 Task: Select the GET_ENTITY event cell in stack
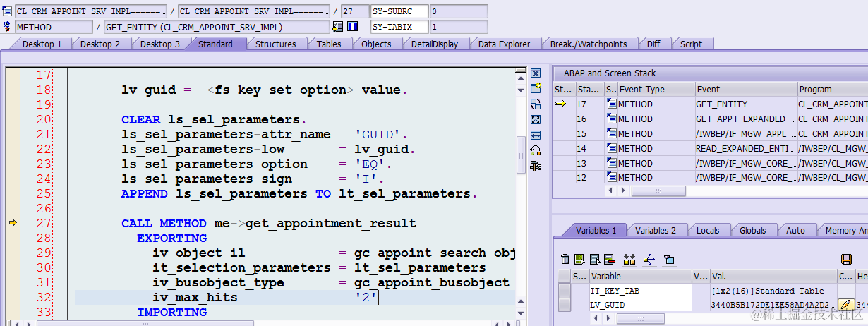tap(746, 104)
